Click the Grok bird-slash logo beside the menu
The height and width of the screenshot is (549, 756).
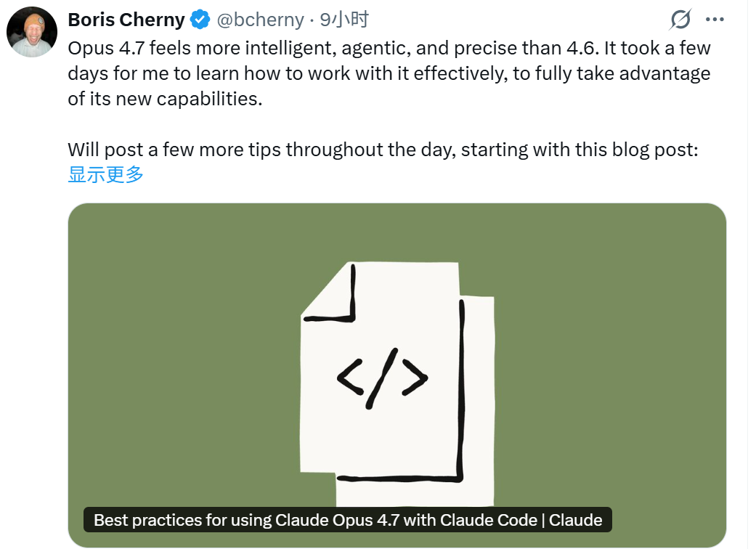pos(678,20)
